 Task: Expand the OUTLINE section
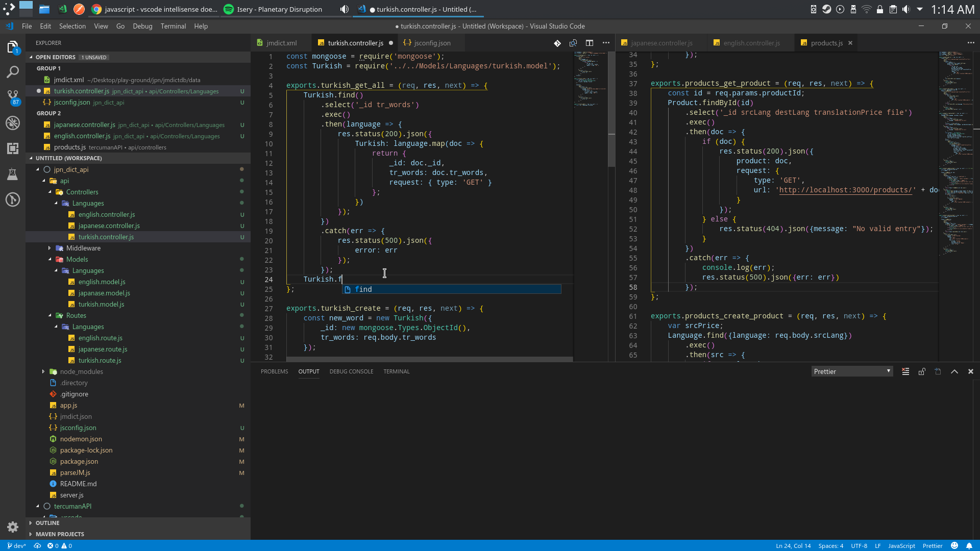pyautogui.click(x=48, y=523)
